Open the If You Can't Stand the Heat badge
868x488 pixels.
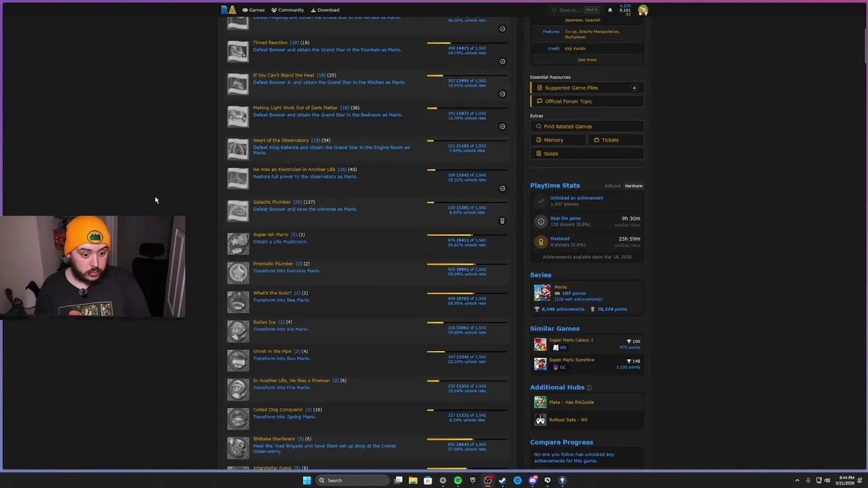pyautogui.click(x=237, y=84)
